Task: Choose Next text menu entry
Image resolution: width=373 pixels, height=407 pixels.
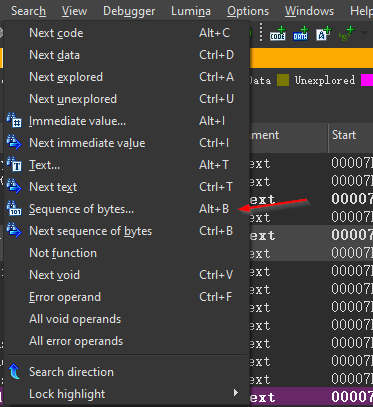Action: point(127,187)
